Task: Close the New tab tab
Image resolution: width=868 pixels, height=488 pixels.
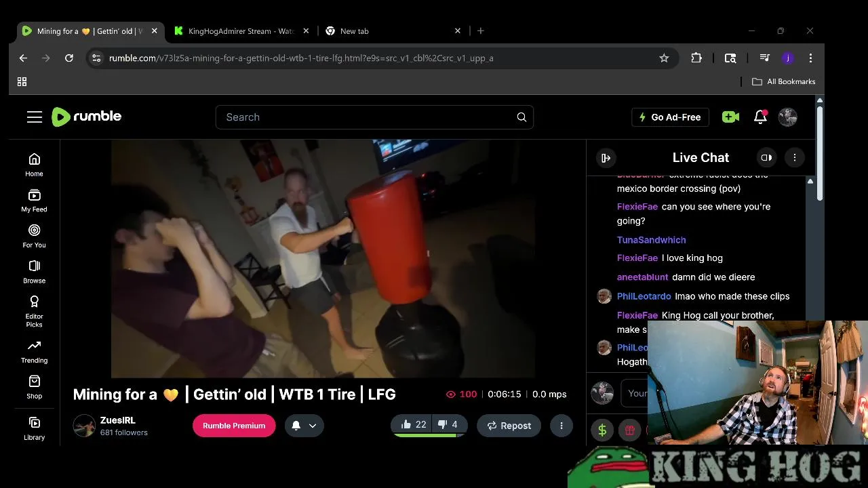Action: click(458, 31)
